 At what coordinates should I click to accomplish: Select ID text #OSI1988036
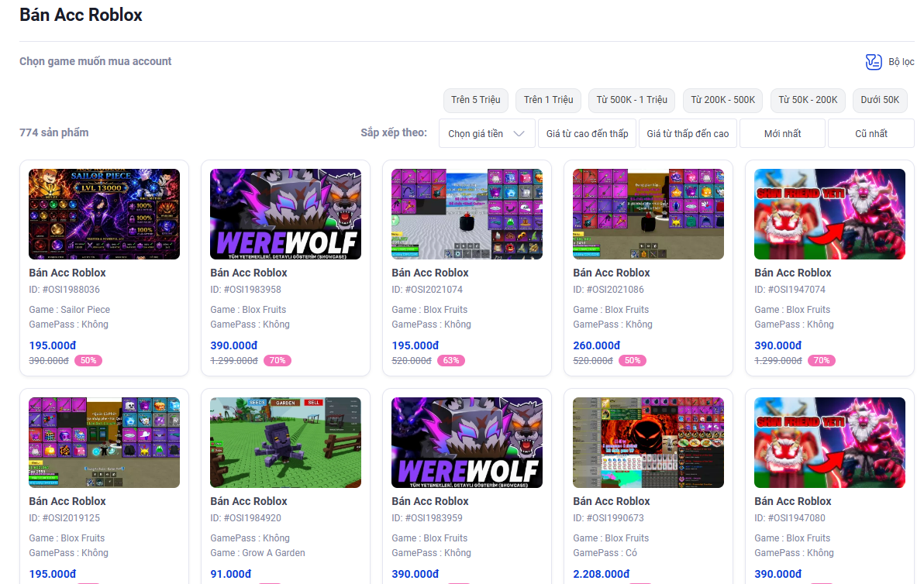64,290
